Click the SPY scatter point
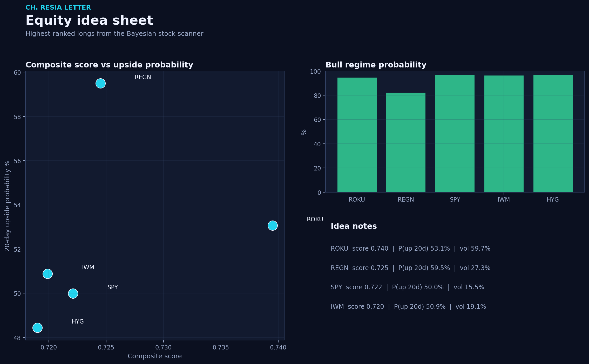Viewport: 589px width, 364px height. coord(73,293)
